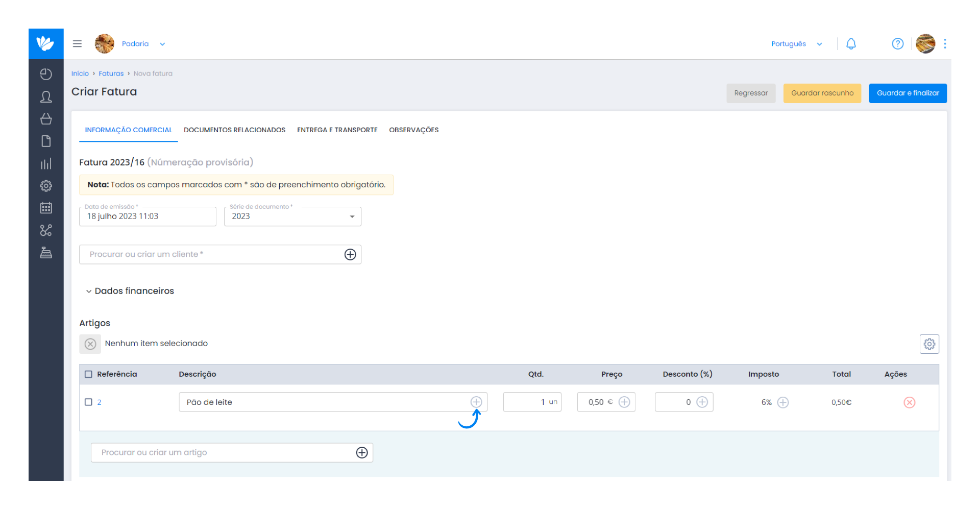Click the Nova fatura breadcrumb text
Screen dimensions: 980x509
click(153, 74)
